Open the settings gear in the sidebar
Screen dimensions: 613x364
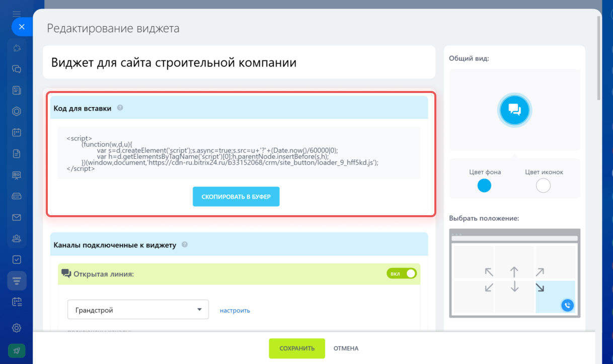(x=17, y=328)
